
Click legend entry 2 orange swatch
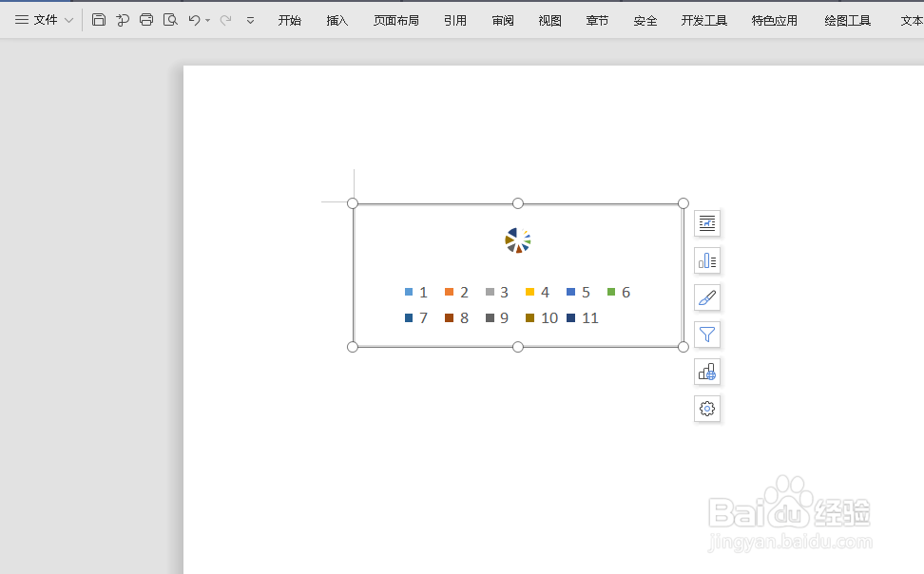pos(449,292)
